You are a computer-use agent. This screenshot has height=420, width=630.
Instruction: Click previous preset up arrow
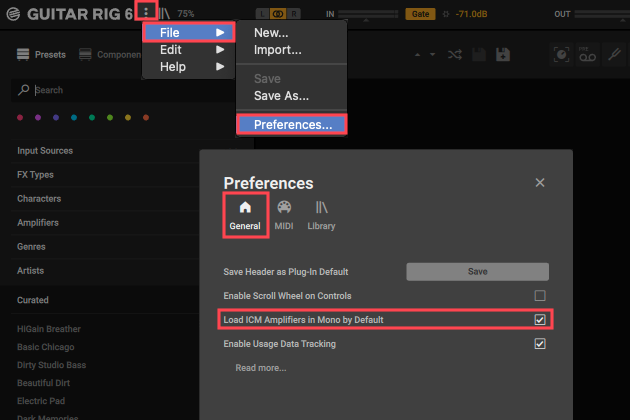417,55
